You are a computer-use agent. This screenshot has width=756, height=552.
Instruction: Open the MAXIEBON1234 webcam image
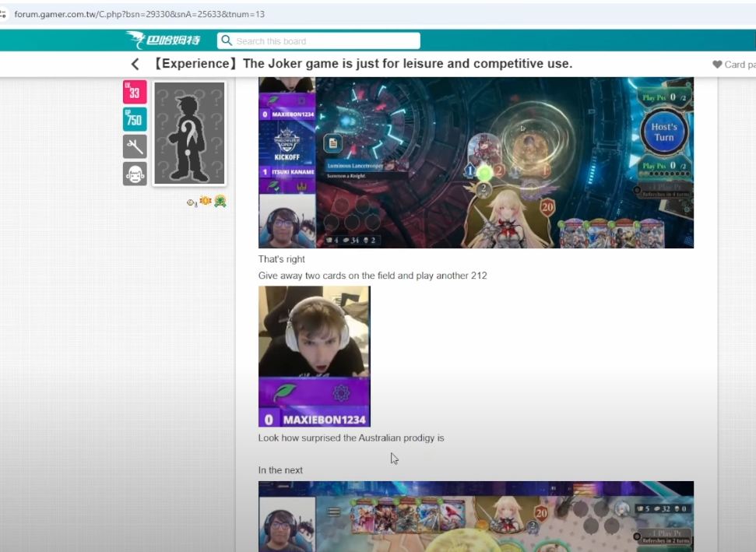pyautogui.click(x=315, y=357)
